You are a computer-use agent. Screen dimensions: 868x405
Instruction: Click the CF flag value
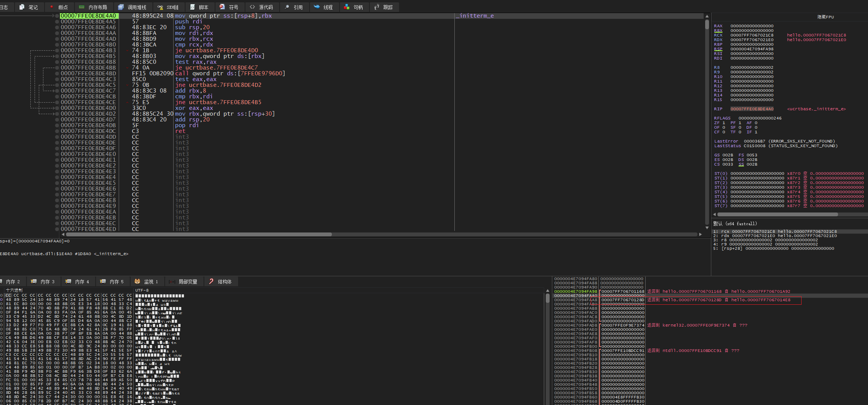tap(724, 132)
